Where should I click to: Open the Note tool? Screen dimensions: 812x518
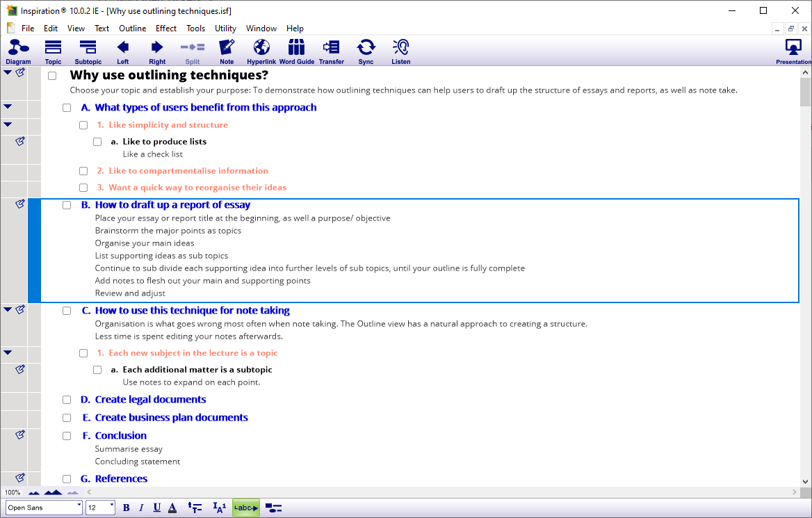(x=227, y=51)
